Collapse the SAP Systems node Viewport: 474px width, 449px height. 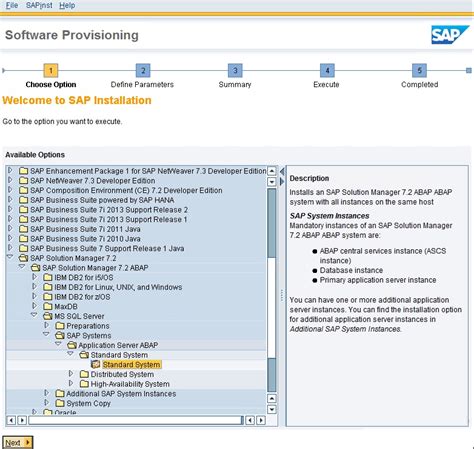(46, 334)
